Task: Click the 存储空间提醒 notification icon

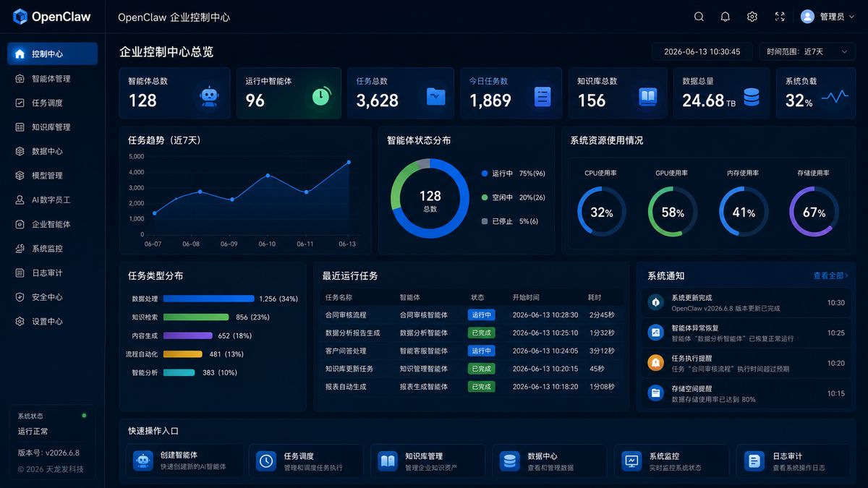Action: (x=656, y=393)
